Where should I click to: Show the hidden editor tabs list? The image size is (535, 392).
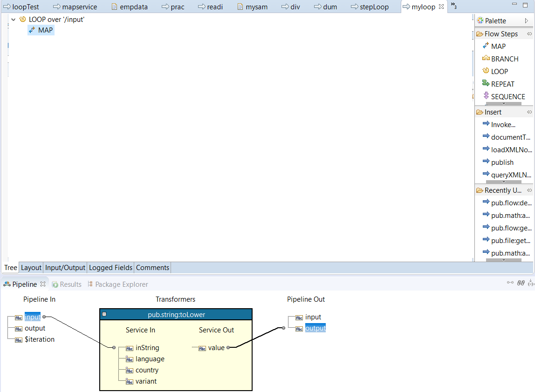tap(453, 5)
